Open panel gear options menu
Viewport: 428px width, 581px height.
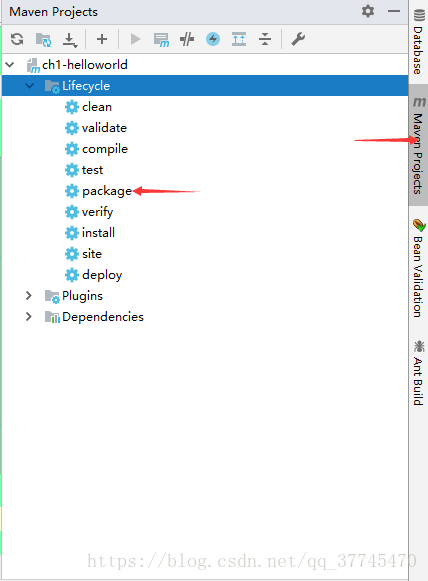click(368, 11)
